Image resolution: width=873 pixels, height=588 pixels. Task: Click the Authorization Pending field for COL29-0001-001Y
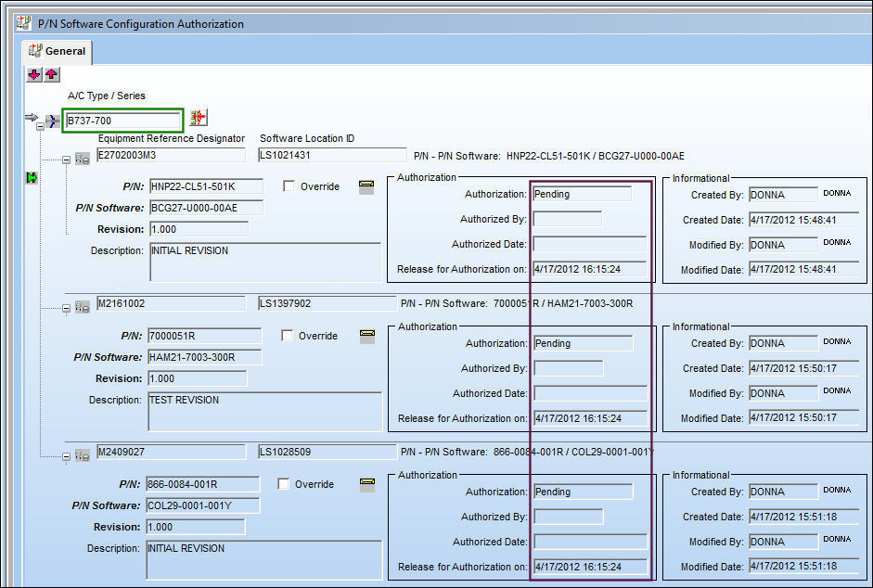[583, 492]
